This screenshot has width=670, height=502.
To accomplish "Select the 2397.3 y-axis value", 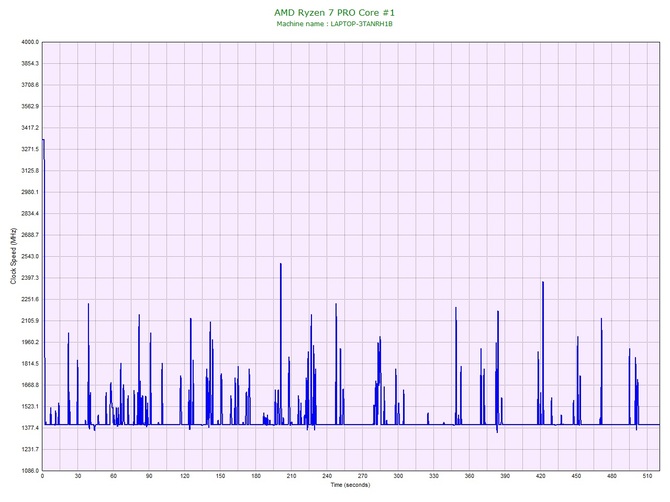I will pos(30,278).
